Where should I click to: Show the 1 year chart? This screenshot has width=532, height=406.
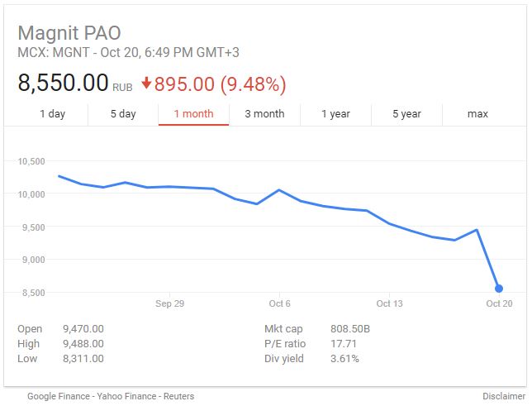point(335,114)
